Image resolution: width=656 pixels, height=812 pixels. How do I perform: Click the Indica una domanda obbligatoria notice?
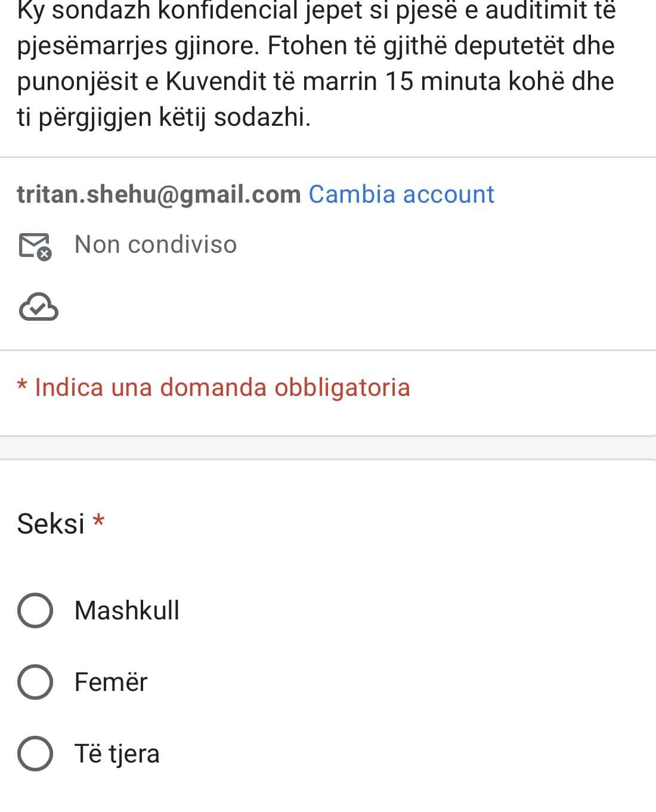click(x=222, y=388)
